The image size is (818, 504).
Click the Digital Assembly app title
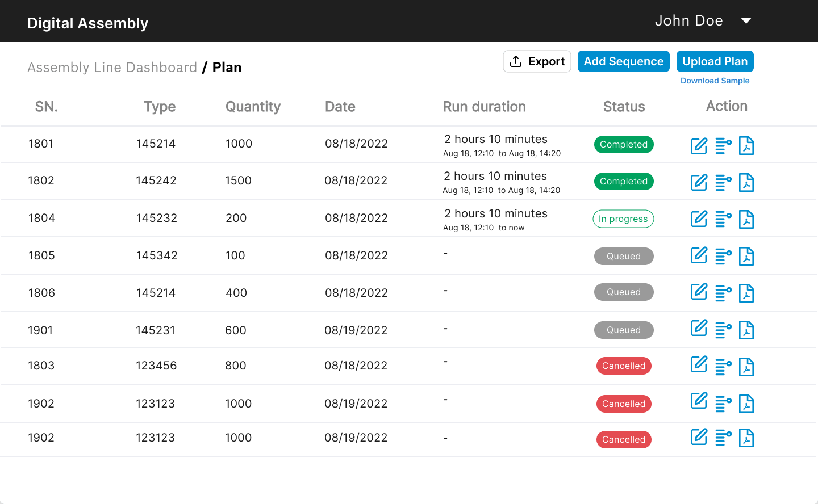tap(87, 23)
